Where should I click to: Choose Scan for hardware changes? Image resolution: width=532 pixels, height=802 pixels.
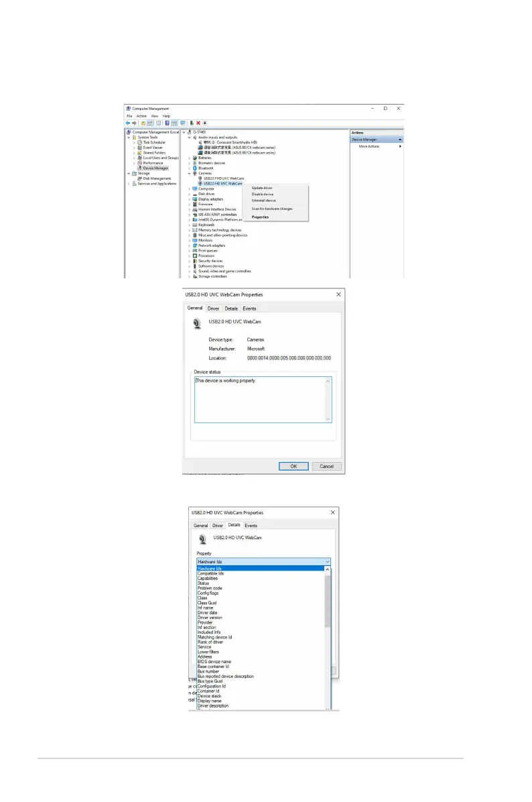273,209
